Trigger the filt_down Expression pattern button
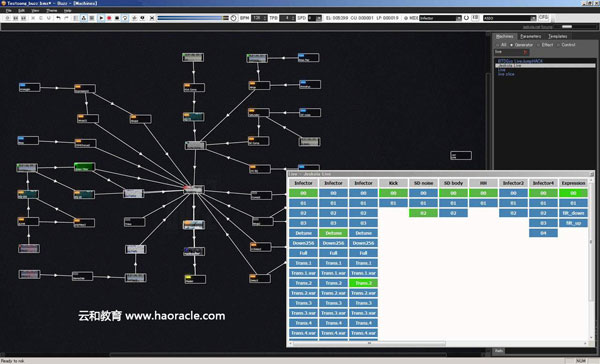The image size is (600, 364). [x=573, y=213]
